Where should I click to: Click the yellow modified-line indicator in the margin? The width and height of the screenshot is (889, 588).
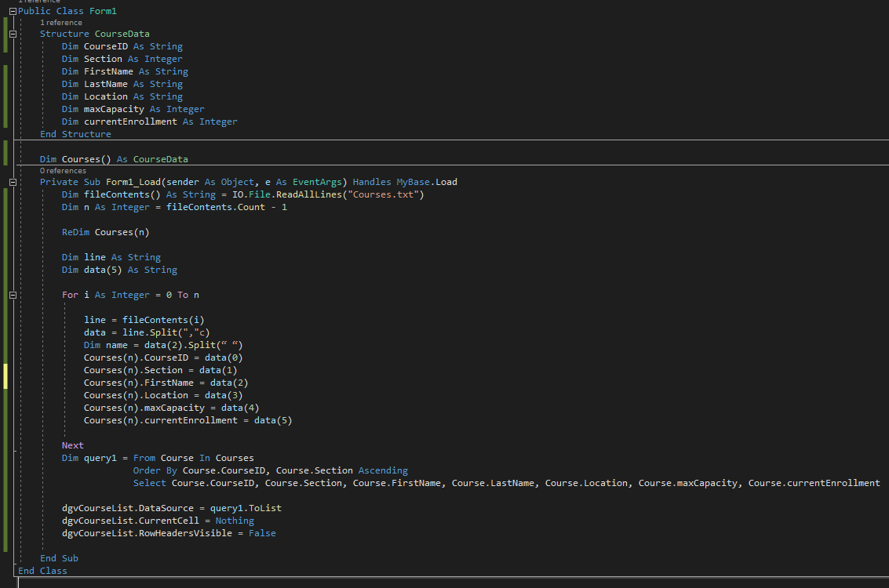(x=5, y=376)
